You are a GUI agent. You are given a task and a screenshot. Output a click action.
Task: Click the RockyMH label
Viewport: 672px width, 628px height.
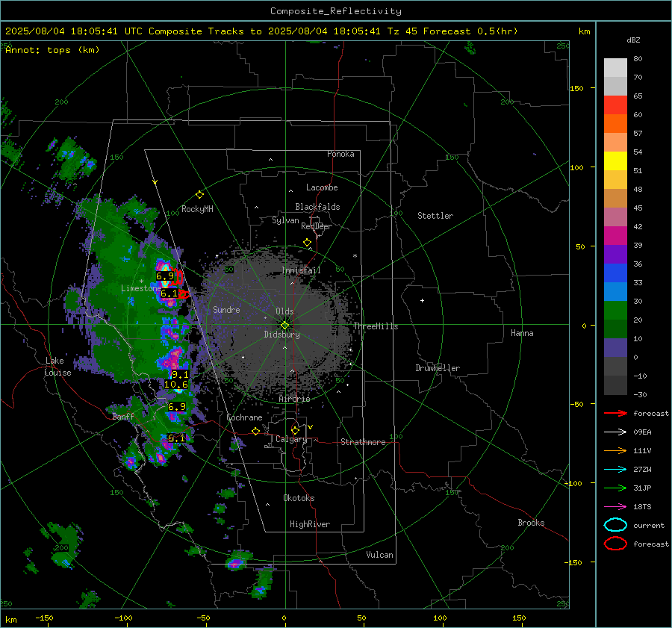[x=197, y=209]
